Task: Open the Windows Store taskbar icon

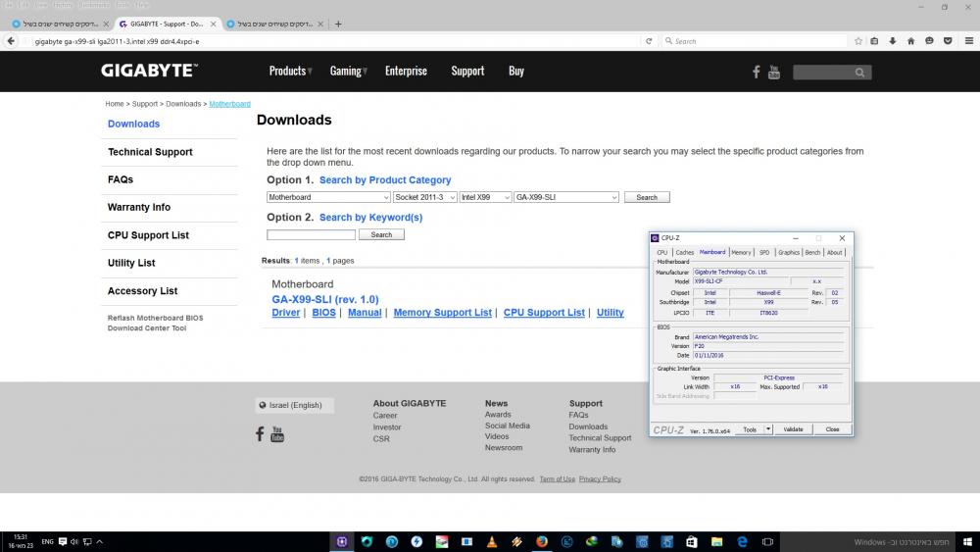Action: (x=692, y=542)
